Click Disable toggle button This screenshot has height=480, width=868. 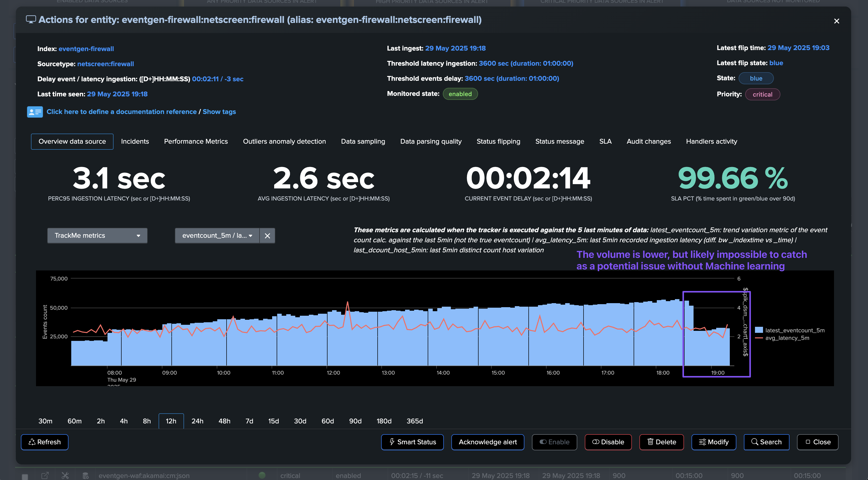tap(608, 442)
